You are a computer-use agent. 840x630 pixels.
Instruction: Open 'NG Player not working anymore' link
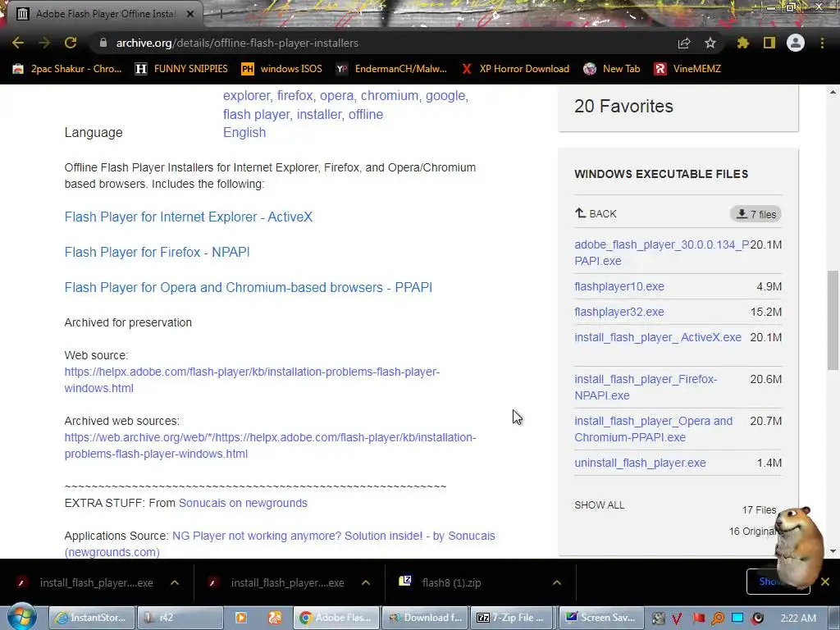click(280, 544)
